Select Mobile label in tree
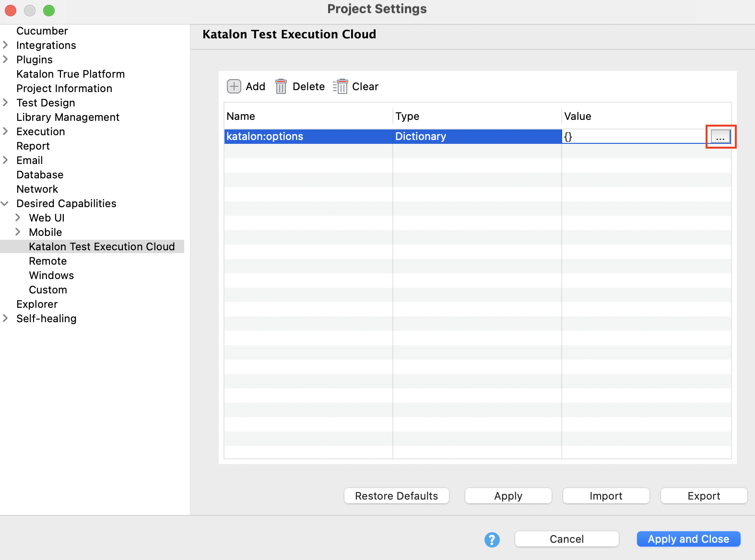 coord(46,232)
